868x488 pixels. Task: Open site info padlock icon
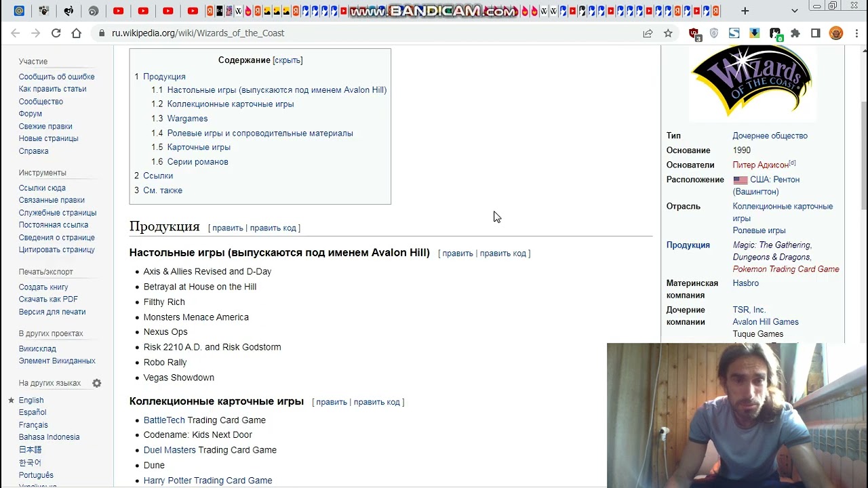[102, 33]
